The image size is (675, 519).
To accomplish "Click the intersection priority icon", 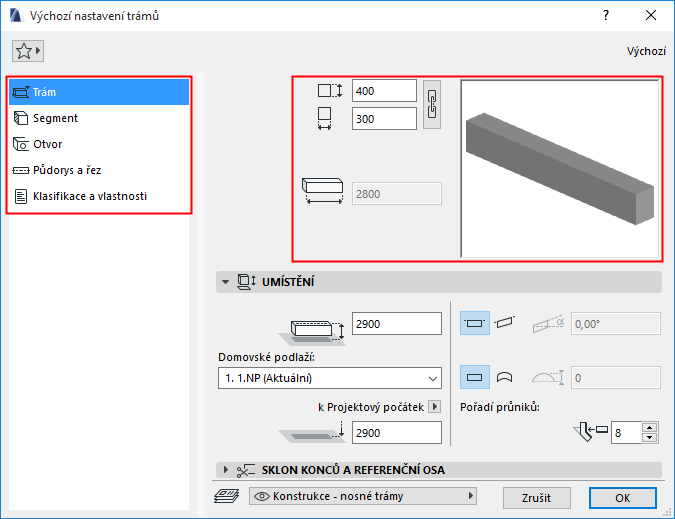I will (590, 432).
